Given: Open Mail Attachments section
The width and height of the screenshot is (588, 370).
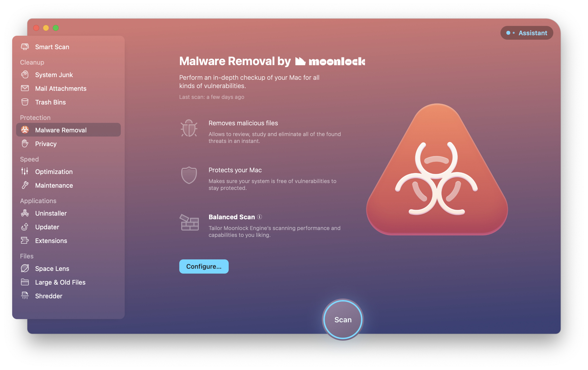Looking at the screenshot, I should pos(68,88).
